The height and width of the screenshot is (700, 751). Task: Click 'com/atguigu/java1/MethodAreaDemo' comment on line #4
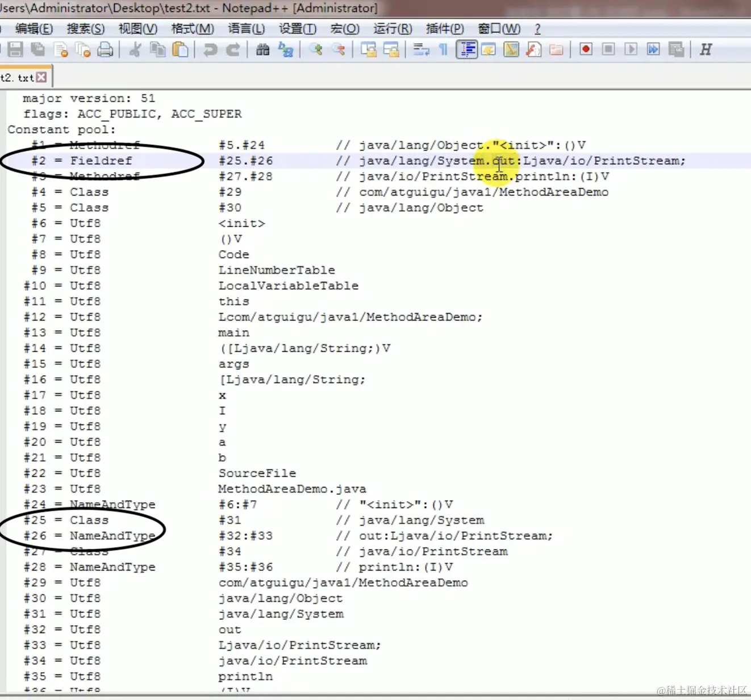coord(483,192)
